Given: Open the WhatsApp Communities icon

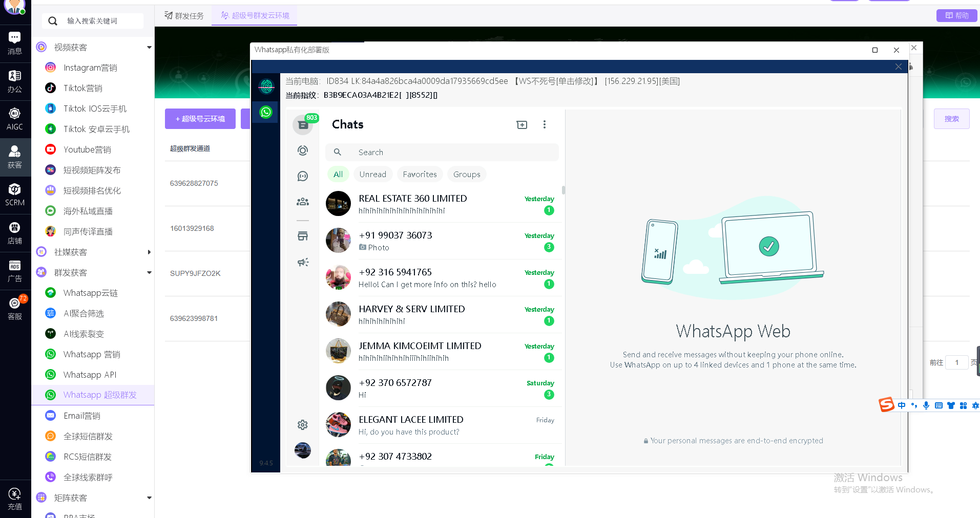Looking at the screenshot, I should pyautogui.click(x=303, y=202).
